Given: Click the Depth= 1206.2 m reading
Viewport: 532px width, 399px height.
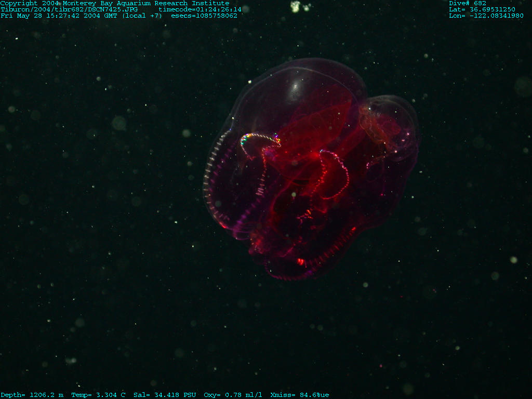Looking at the screenshot, I should pyautogui.click(x=32, y=395).
